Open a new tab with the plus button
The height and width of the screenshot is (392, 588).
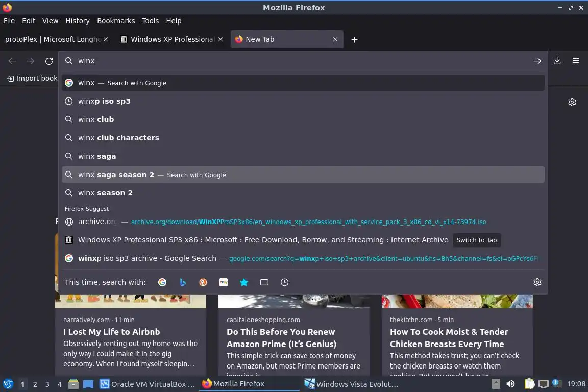pos(354,39)
